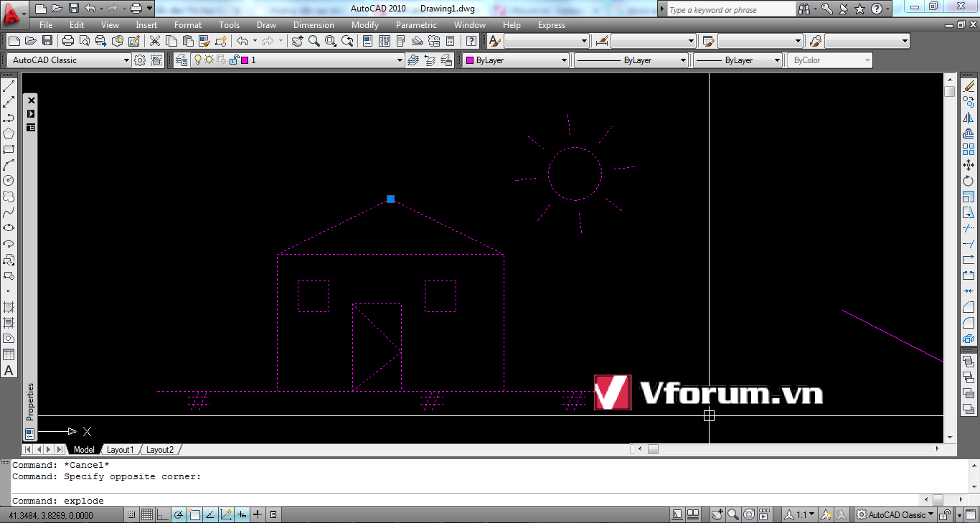Select the Spline draw tool
Viewport: 980px width, 523px height.
(9, 212)
